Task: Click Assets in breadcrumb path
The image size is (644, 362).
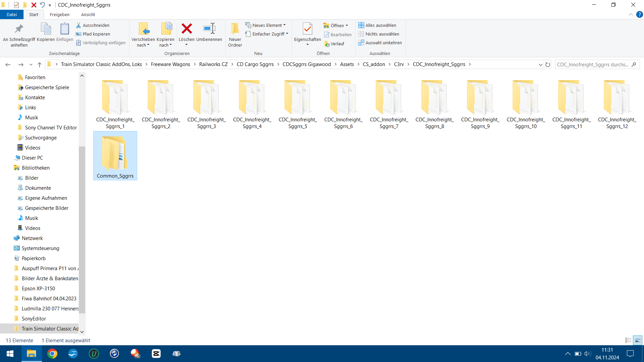Action: [347, 64]
